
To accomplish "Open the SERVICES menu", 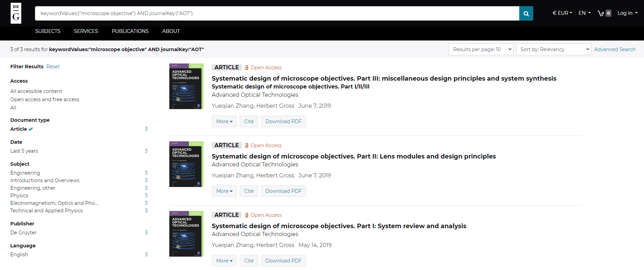I will pos(86,31).
